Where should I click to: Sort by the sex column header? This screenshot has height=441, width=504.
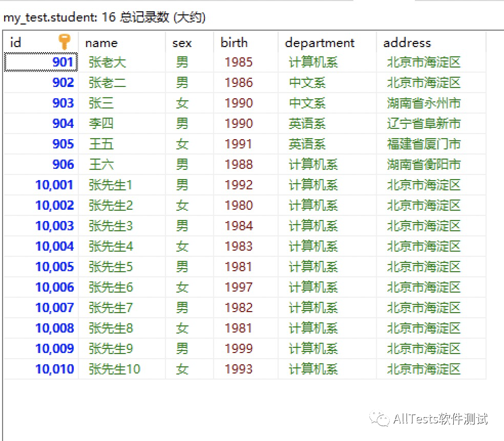pos(189,42)
